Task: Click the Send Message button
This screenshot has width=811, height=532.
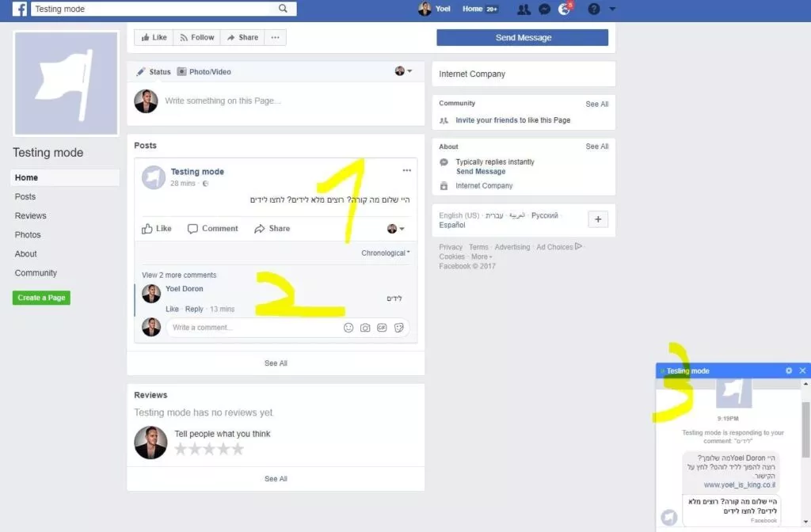Action: (x=523, y=37)
